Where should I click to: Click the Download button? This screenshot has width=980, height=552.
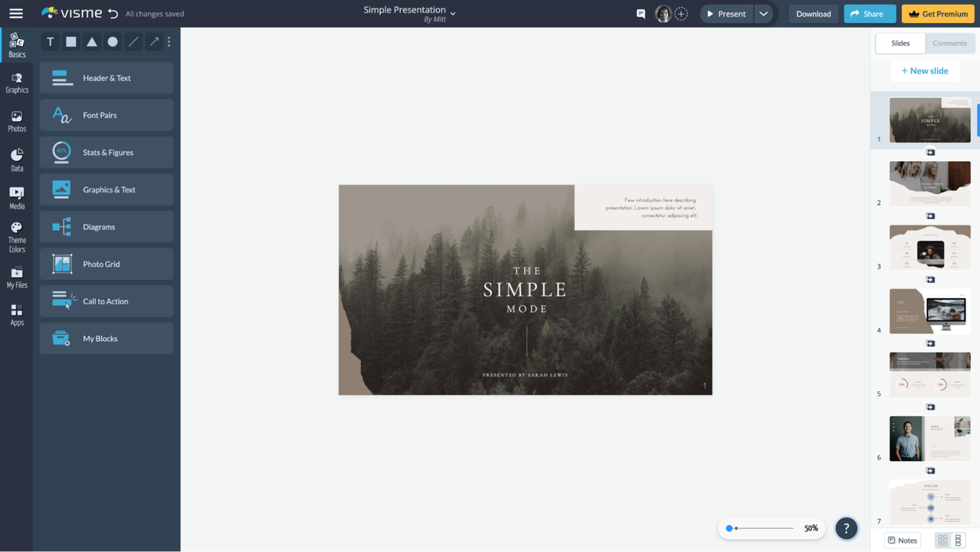813,14
